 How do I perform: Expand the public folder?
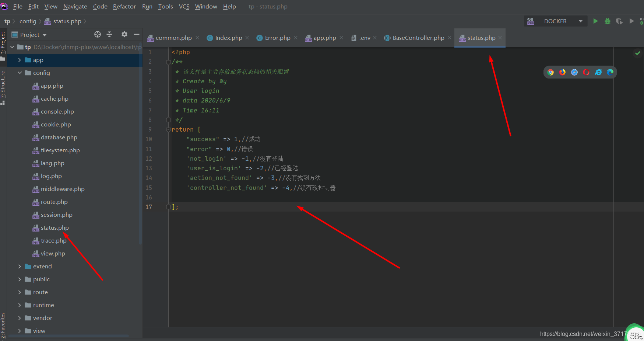[x=20, y=279]
